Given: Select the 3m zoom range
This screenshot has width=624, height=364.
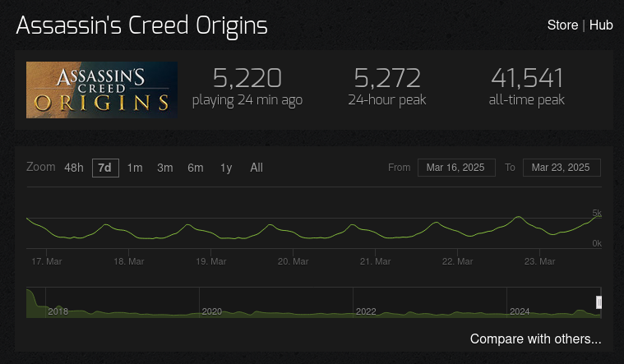Looking at the screenshot, I should 165,168.
